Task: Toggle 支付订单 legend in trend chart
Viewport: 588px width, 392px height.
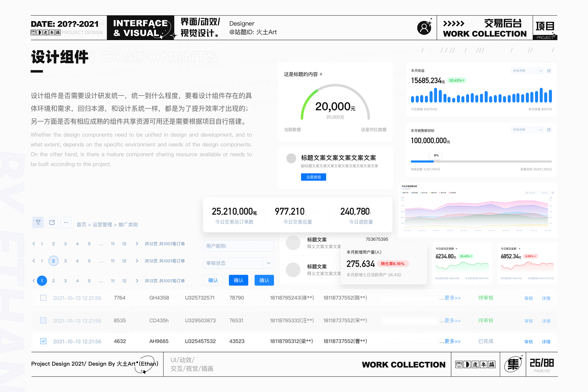Action: pos(424,193)
